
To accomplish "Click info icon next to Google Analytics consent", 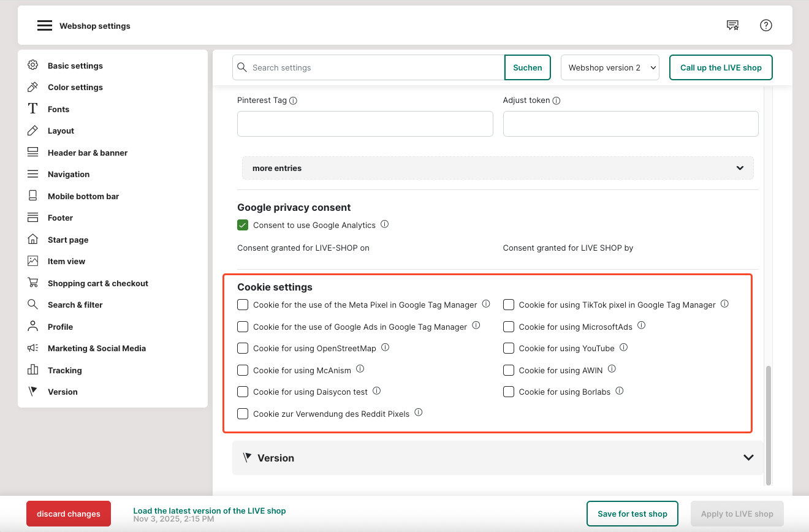I will click(384, 224).
